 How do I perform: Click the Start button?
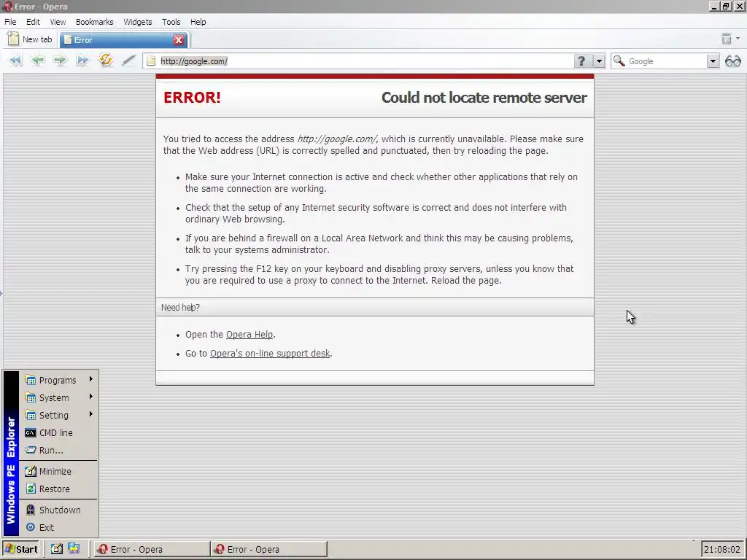(x=21, y=549)
